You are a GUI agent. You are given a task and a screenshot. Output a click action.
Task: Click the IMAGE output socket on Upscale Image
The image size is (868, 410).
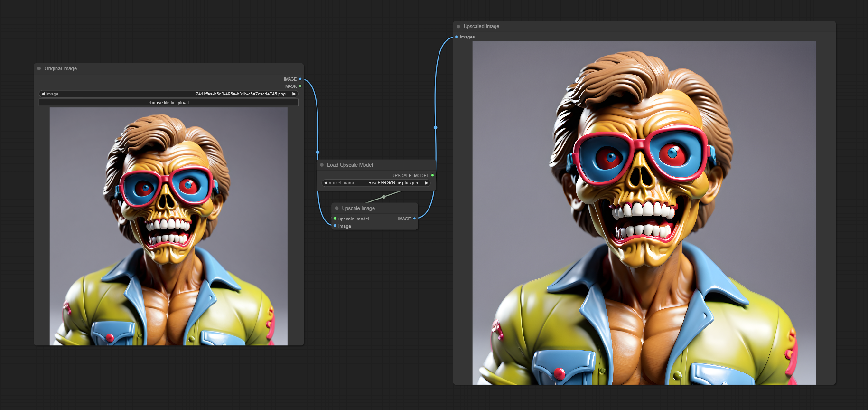tap(414, 219)
